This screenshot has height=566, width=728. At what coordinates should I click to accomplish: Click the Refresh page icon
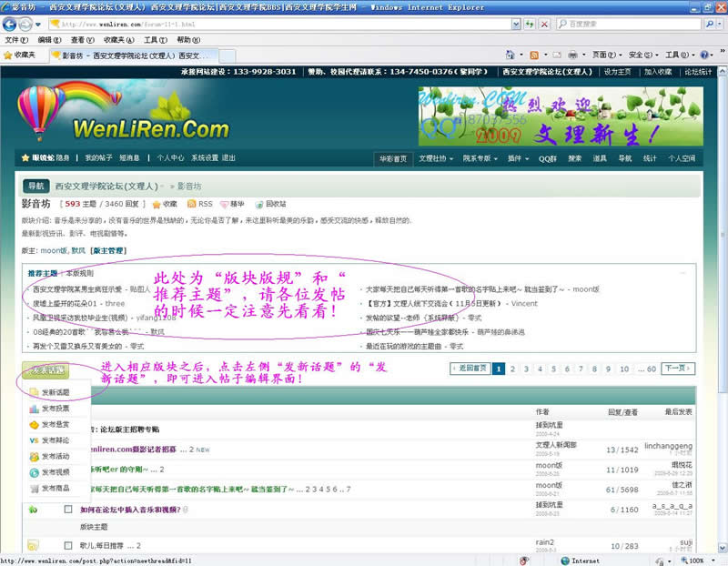pyautogui.click(x=530, y=25)
